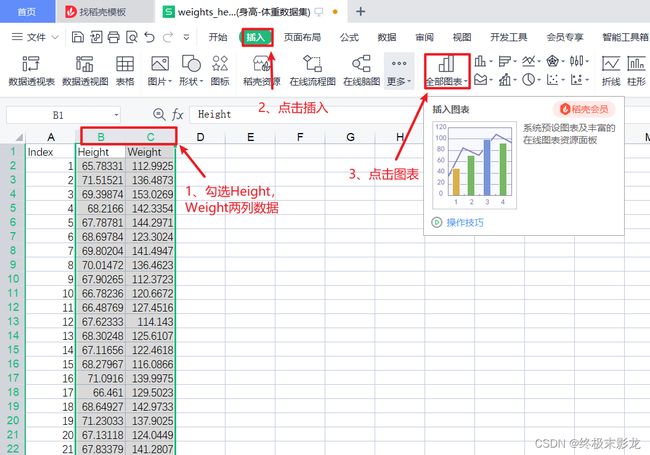Insert column sparkline (柱形)
Screen dimensions: 650x455
636,70
